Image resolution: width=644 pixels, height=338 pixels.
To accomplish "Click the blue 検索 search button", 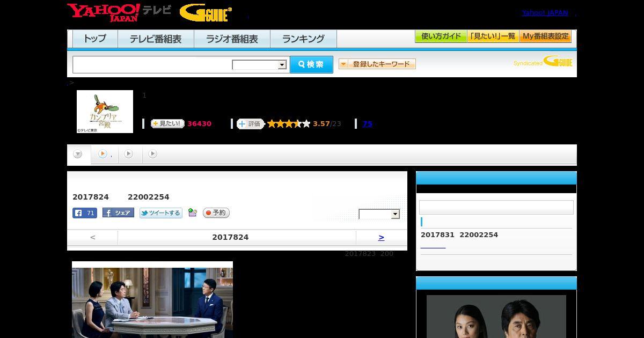I will [311, 64].
